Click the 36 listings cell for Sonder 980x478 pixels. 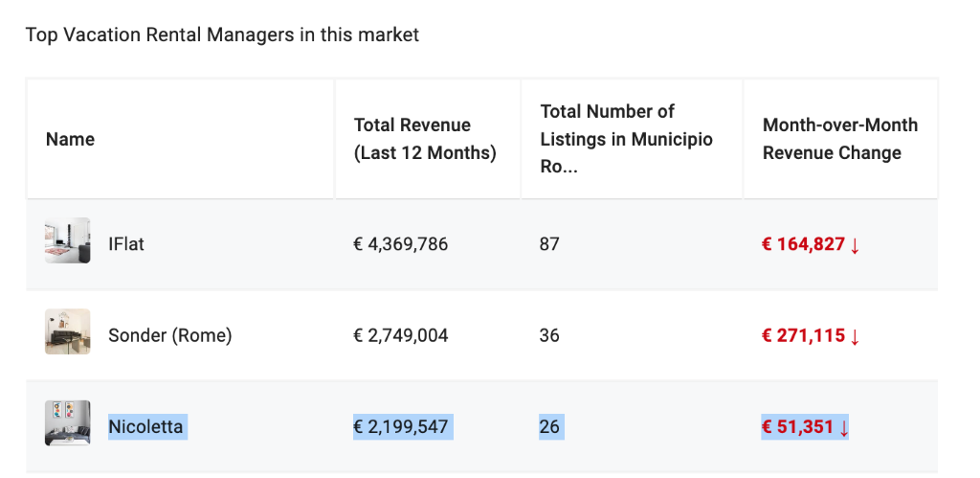[549, 335]
